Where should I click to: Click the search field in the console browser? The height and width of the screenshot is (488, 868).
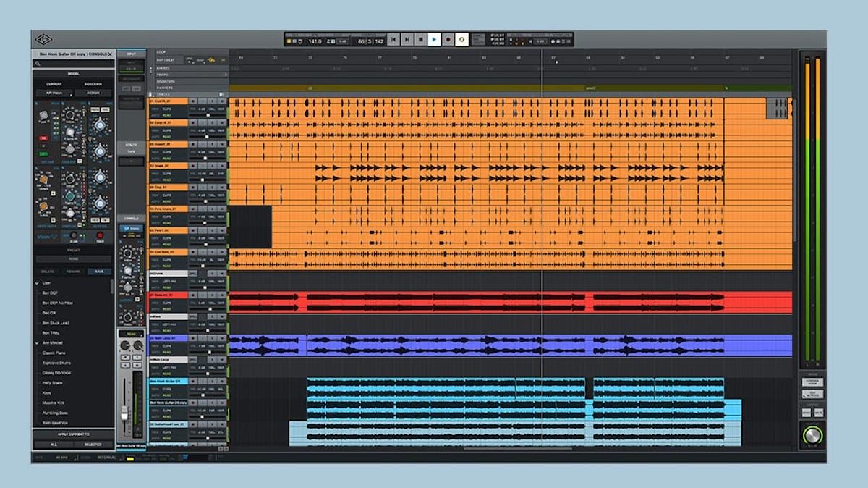(x=74, y=64)
